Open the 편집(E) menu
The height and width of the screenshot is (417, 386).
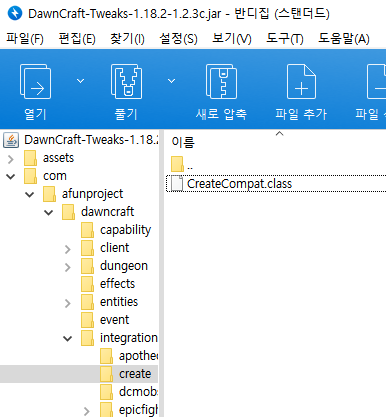tap(77, 39)
